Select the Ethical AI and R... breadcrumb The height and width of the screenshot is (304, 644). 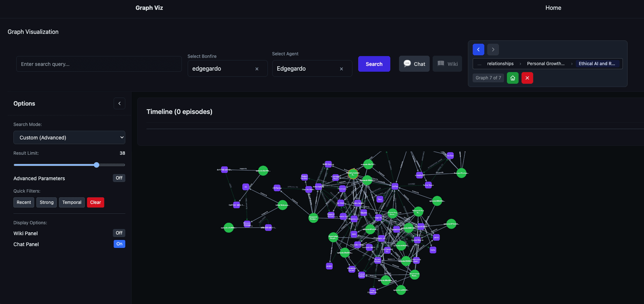point(597,63)
